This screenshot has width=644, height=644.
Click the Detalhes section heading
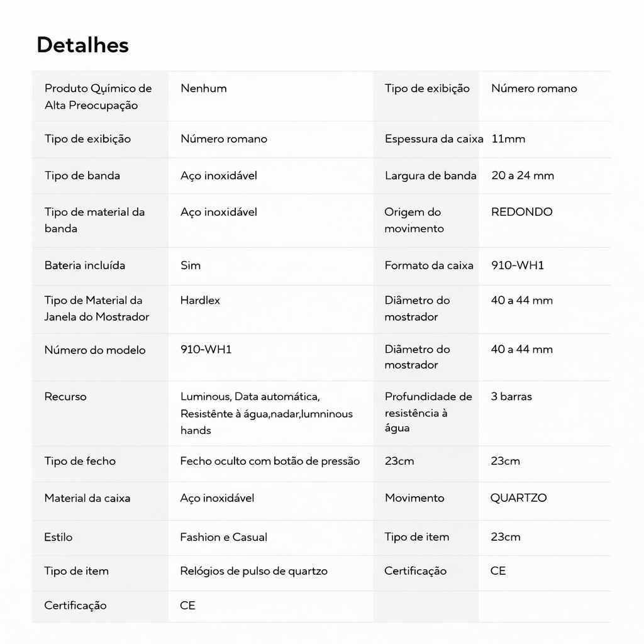pyautogui.click(x=82, y=45)
